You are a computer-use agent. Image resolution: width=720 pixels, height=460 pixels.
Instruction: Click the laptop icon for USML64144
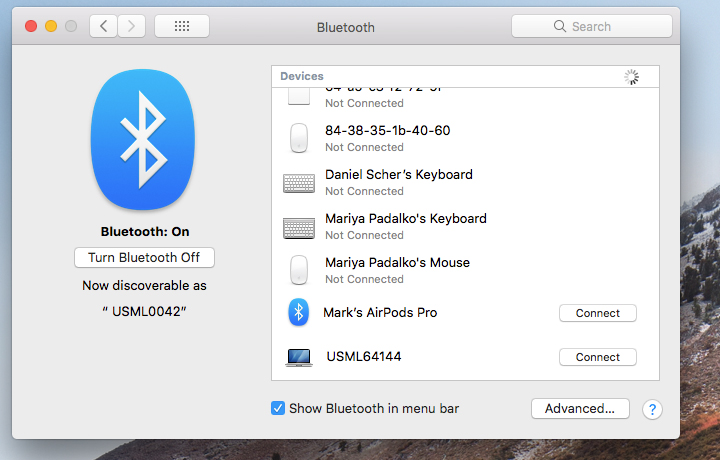299,358
